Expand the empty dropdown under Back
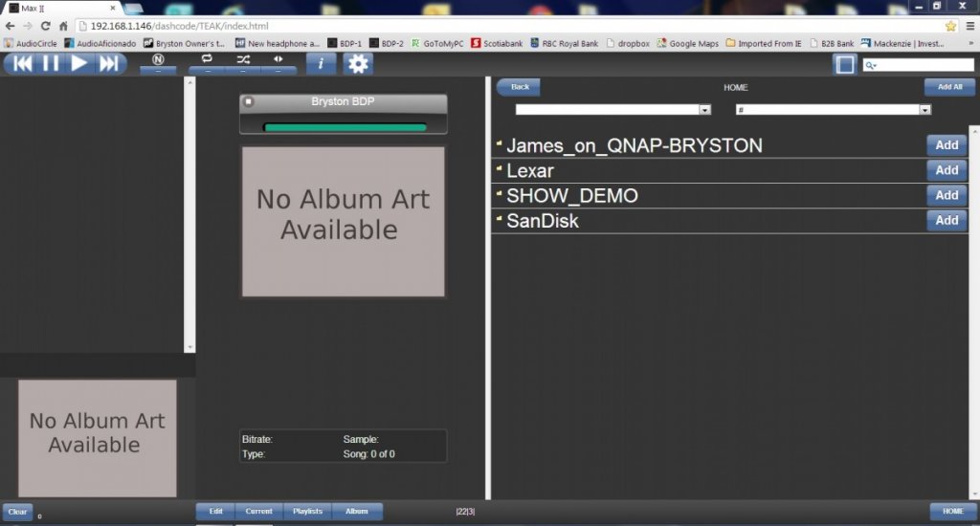Viewport: 980px width, 526px height. [x=612, y=110]
